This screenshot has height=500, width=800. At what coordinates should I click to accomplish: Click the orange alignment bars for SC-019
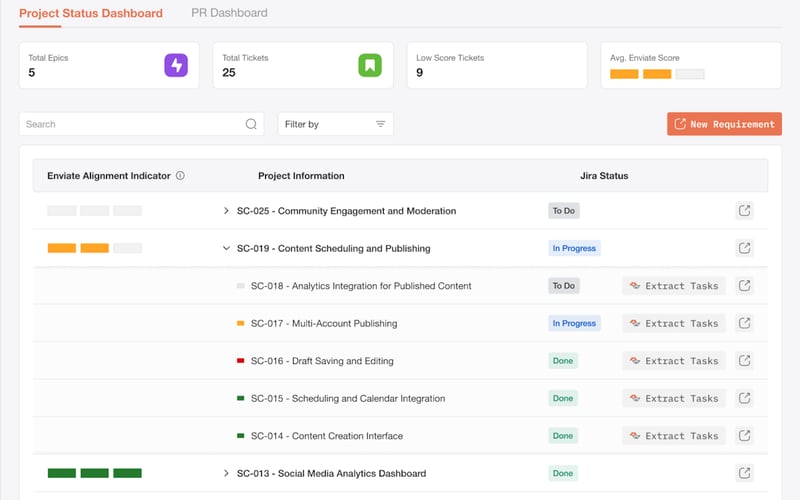94,248
